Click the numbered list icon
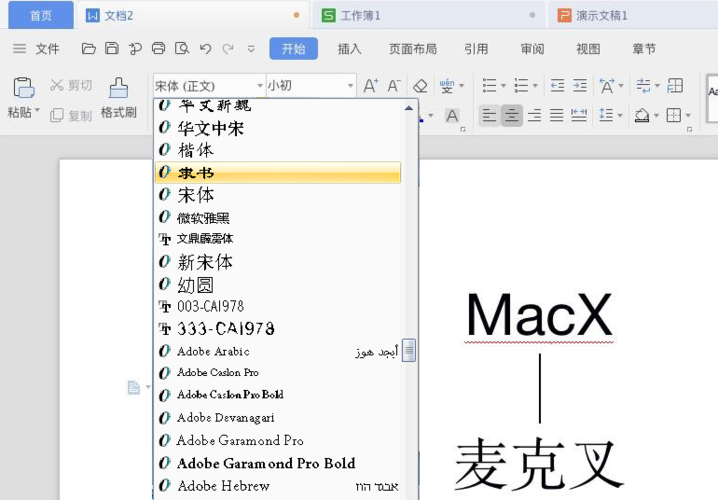Screen dimensions: 718x500 (521, 86)
